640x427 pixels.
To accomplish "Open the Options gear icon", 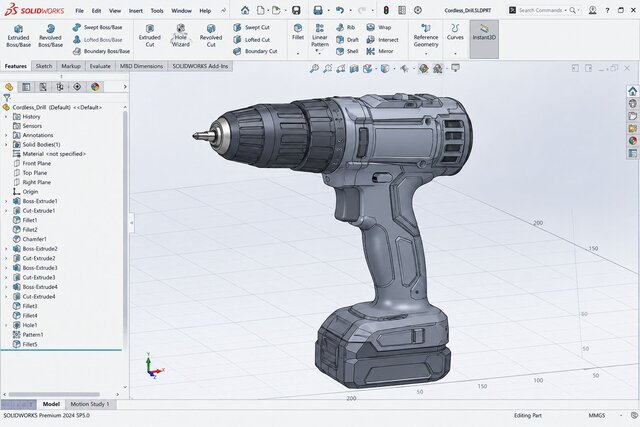I will pos(418,10).
